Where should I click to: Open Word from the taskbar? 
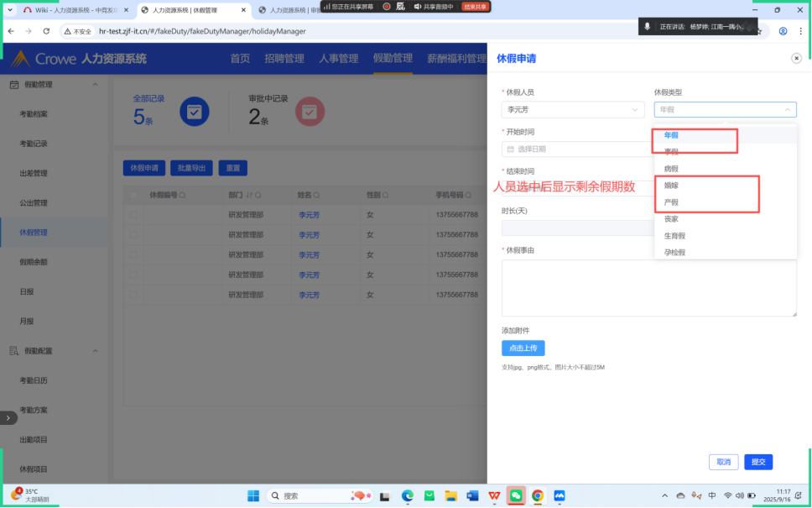[472, 496]
